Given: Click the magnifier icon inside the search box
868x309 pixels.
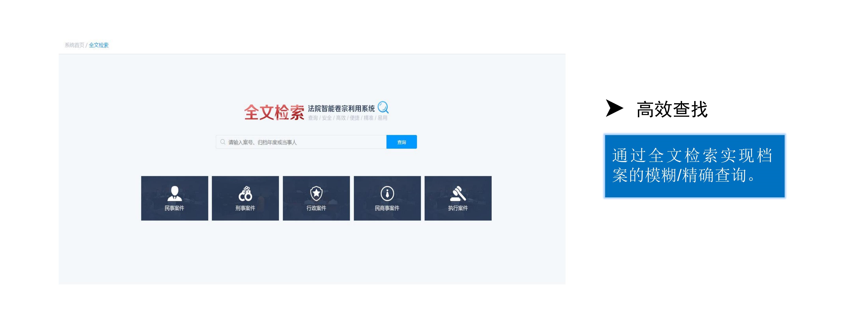Looking at the screenshot, I should click(223, 142).
